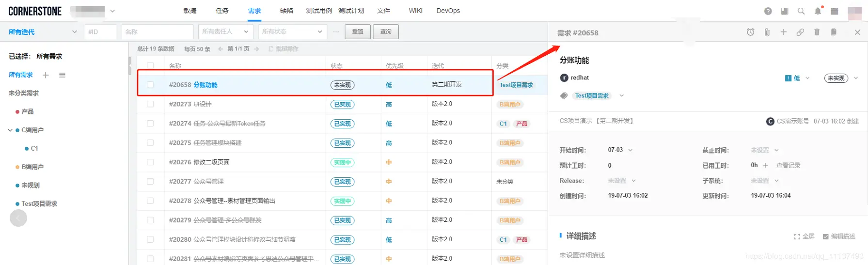This screenshot has height=265, width=868.
Task: Click the round collapse sidebar arrow button
Action: point(18,218)
